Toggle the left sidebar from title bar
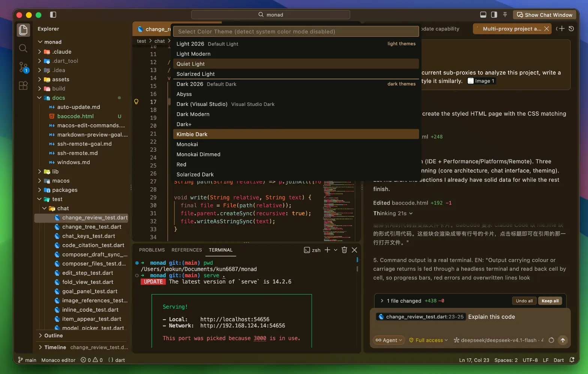Image resolution: width=588 pixels, height=374 pixels. click(53, 15)
